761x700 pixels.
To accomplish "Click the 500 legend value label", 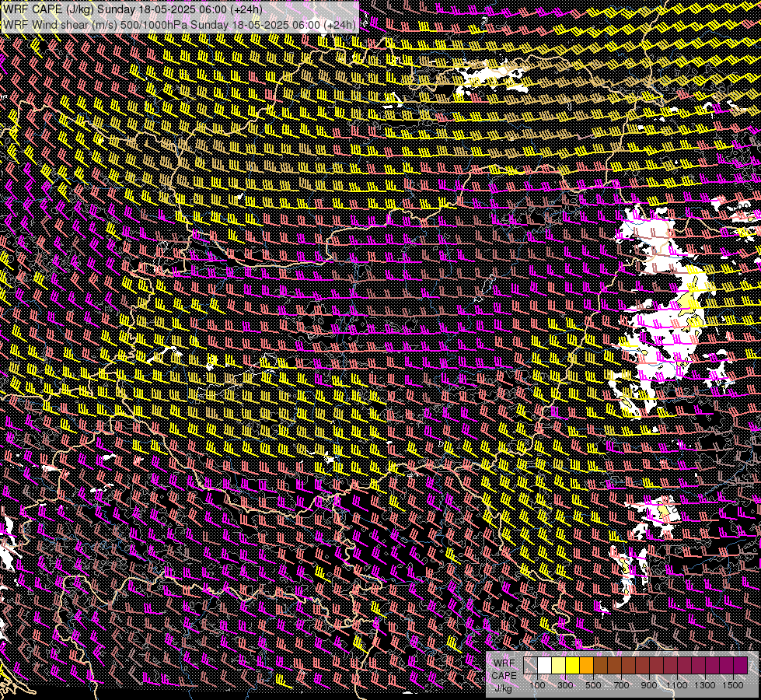I will [x=593, y=685].
